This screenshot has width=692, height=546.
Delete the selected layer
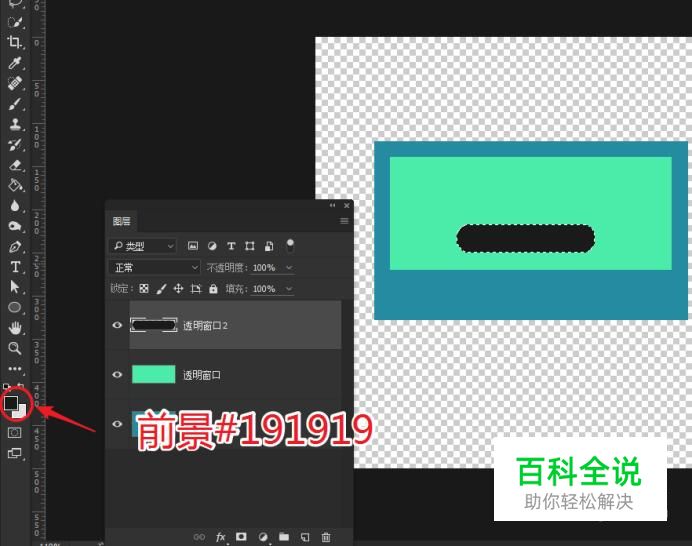tap(326, 537)
